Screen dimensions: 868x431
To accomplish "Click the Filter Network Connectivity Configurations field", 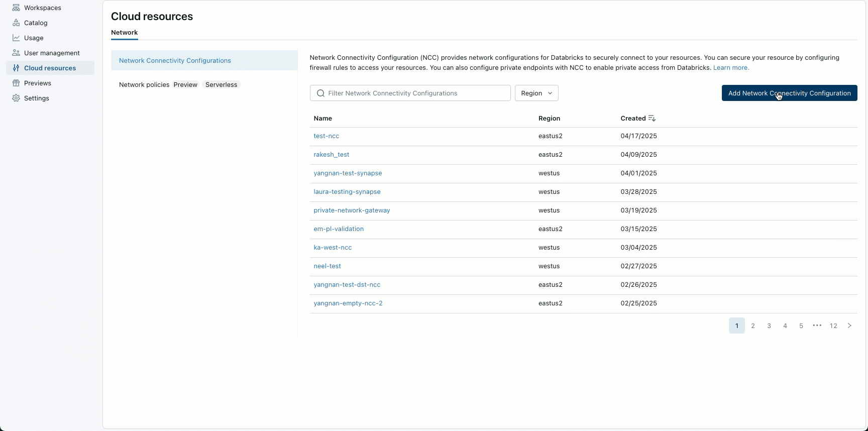I will 416,93.
